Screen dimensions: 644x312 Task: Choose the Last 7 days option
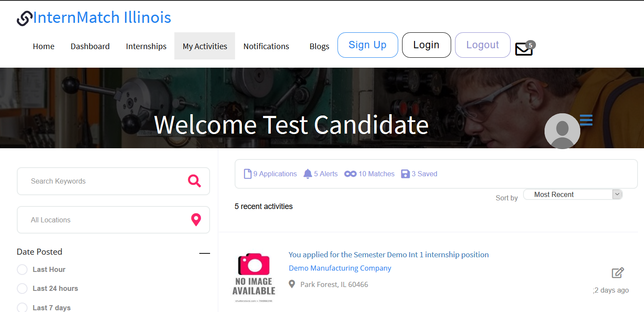pos(22,308)
